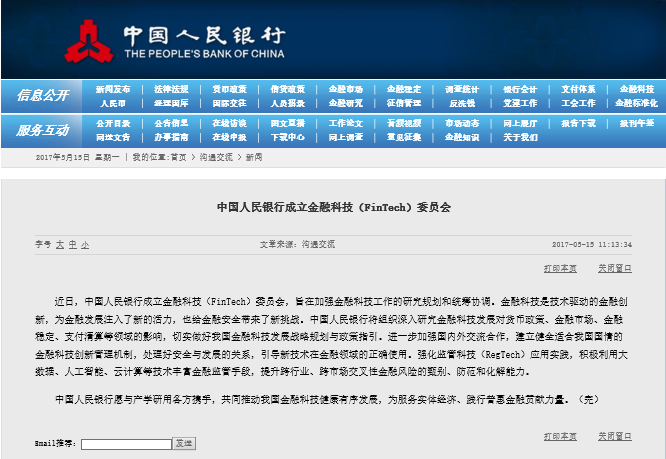Screen dimensions: 666x459
Task: Go to 音频视频 section
Action: 404,124
